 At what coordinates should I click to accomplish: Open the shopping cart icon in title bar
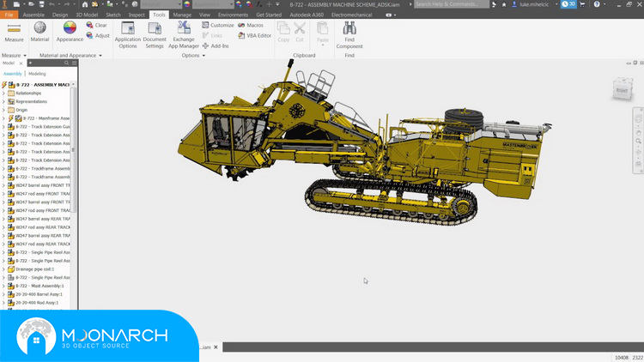[582, 4]
